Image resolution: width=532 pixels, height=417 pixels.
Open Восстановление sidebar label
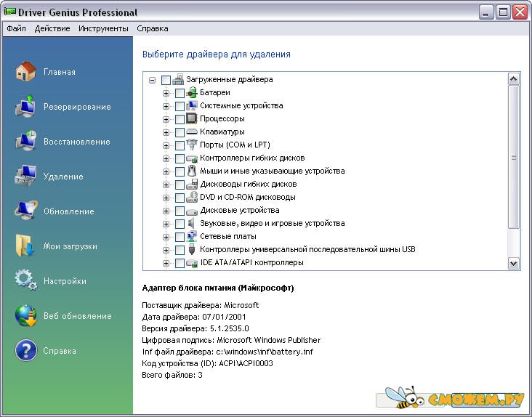77,142
